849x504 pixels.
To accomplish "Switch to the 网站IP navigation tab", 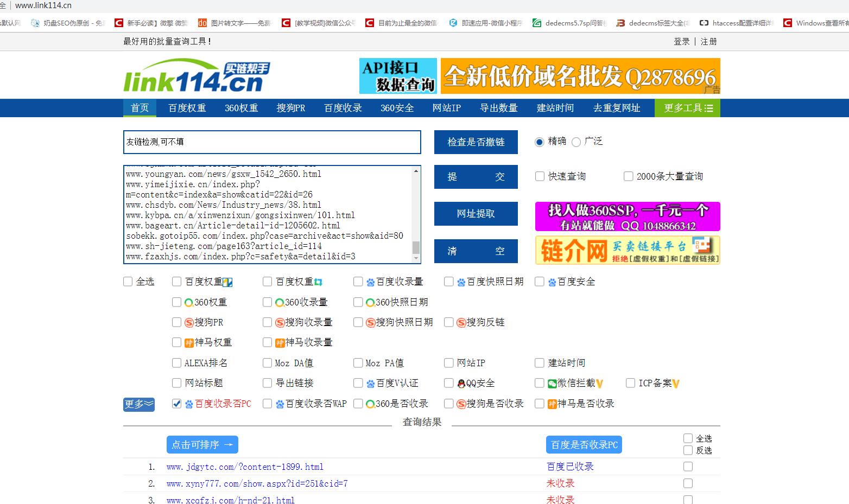I will point(446,108).
